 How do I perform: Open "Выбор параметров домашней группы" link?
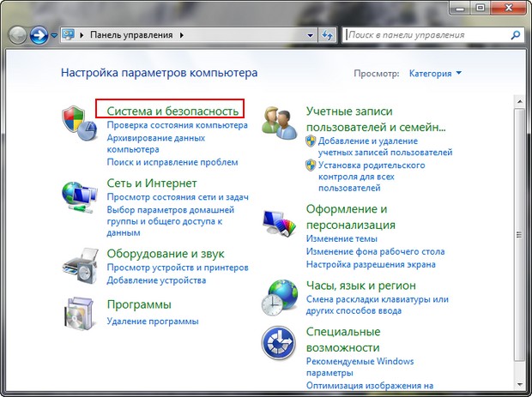(x=170, y=221)
